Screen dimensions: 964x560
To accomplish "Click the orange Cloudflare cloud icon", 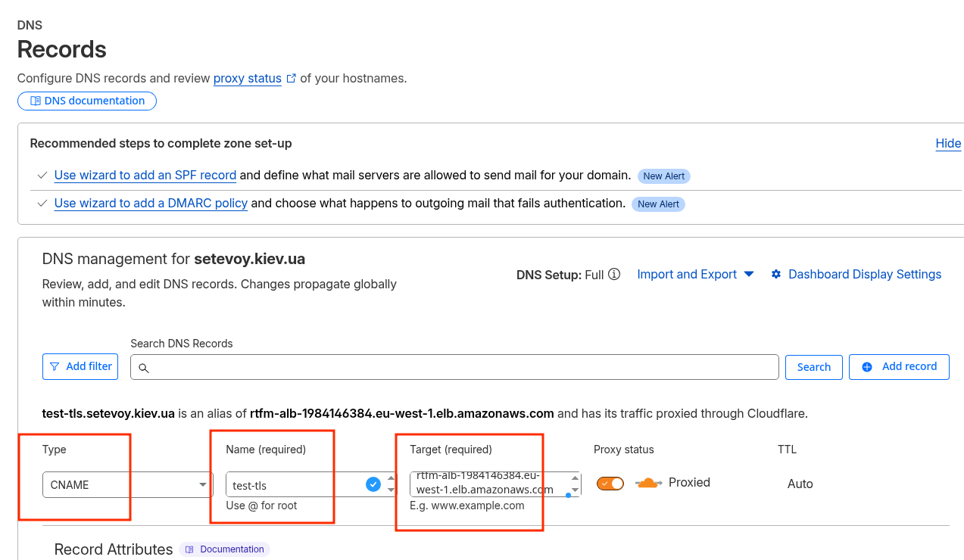I will [648, 483].
